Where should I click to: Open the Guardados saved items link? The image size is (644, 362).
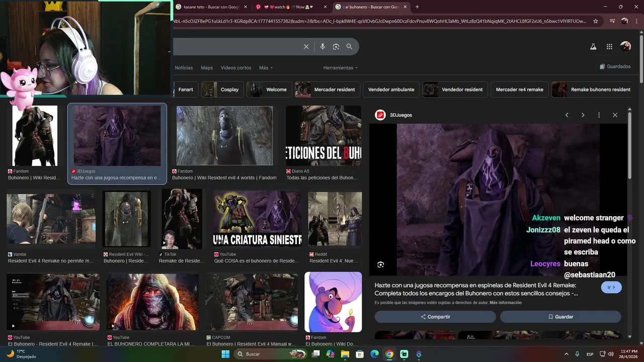615,66
